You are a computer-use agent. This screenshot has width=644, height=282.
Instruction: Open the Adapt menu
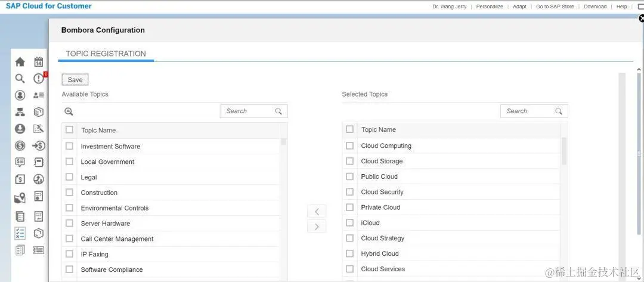tap(519, 7)
